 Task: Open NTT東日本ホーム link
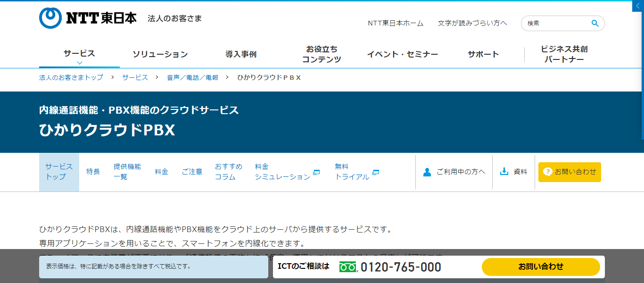(x=396, y=23)
